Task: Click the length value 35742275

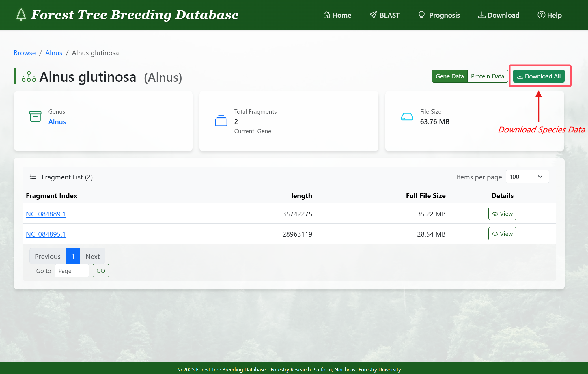Action: point(297,214)
